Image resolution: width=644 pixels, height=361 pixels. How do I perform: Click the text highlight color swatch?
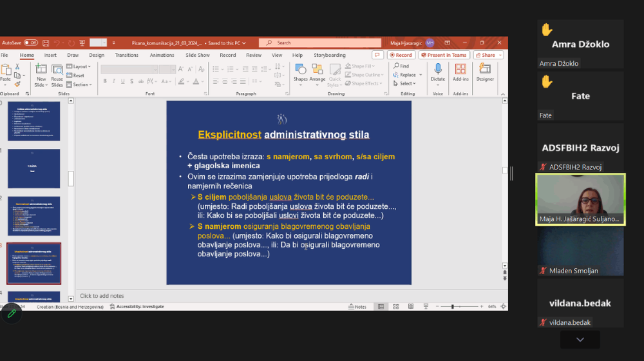click(181, 81)
